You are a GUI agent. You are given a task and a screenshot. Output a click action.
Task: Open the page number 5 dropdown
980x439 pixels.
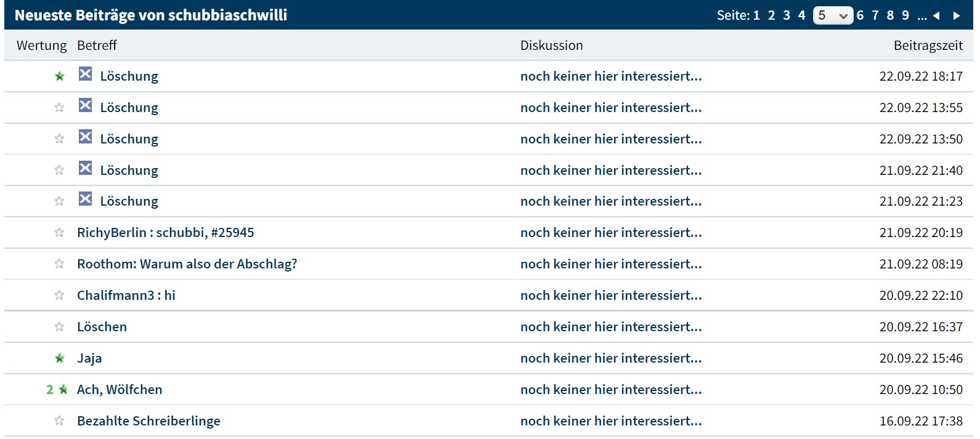click(x=833, y=15)
